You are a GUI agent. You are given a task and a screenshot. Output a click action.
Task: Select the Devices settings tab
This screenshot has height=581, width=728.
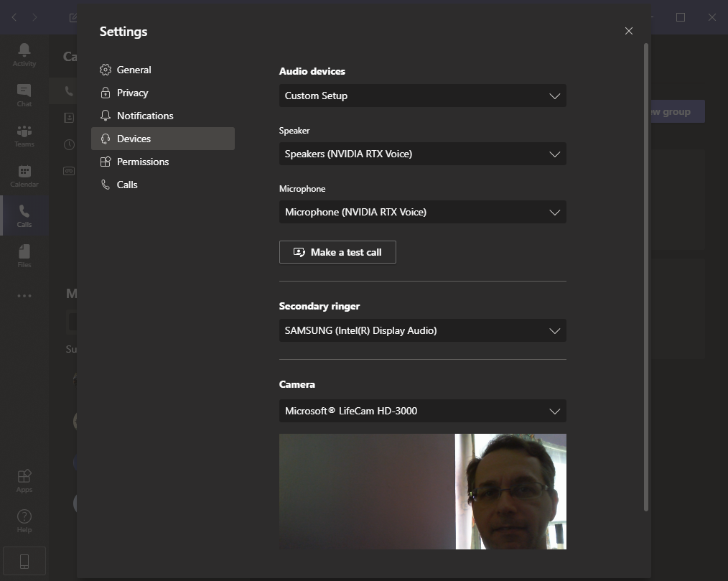tap(163, 139)
